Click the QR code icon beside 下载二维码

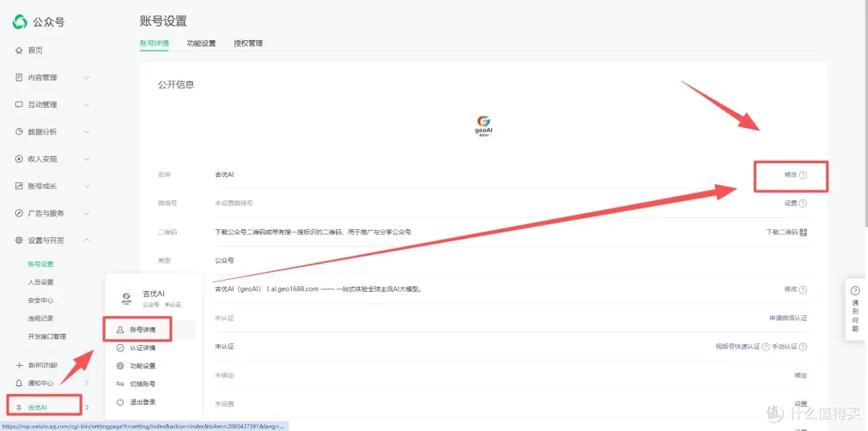tap(804, 232)
